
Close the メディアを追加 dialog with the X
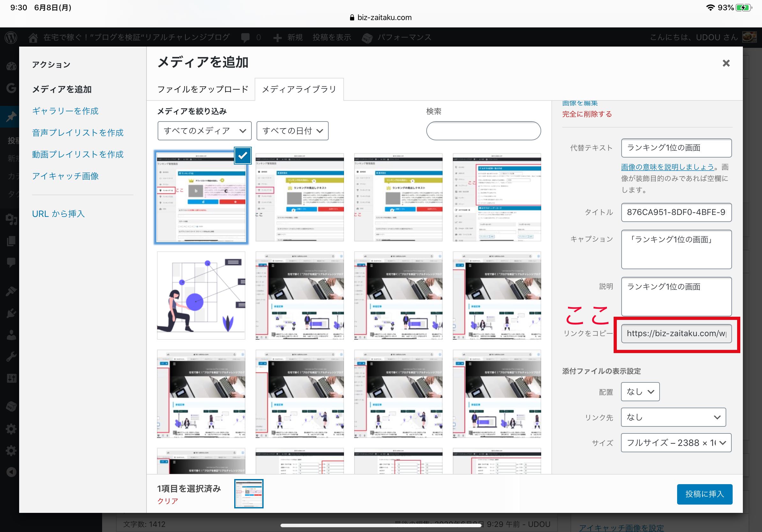[x=726, y=63]
